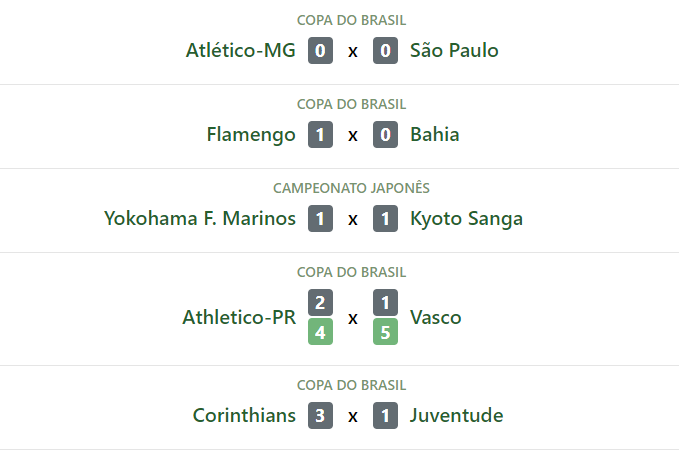Open the Kyoto Sanga team link
679x468 pixels.
(x=466, y=219)
